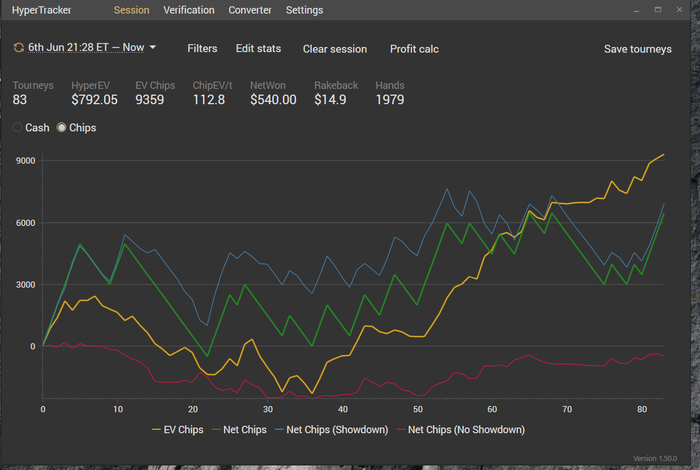Open the session date range dropdown arrow
This screenshot has height=470, width=700.
pos(153,47)
